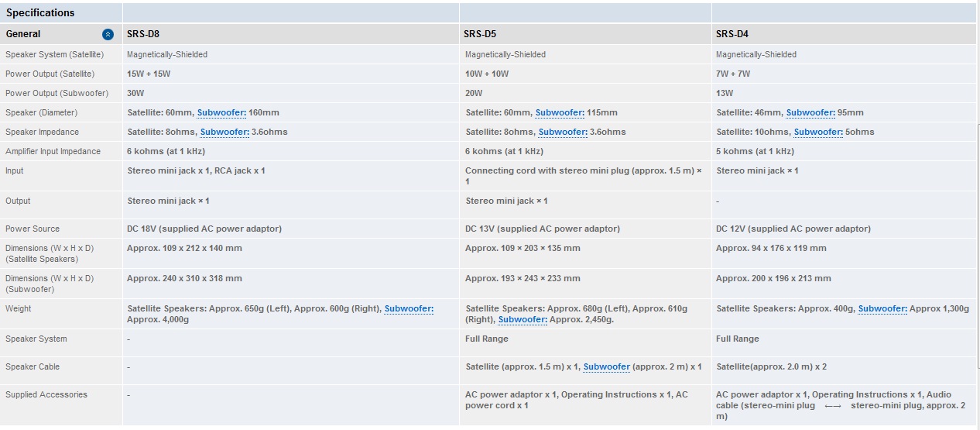Select the 15W + 15W value

tap(149, 74)
